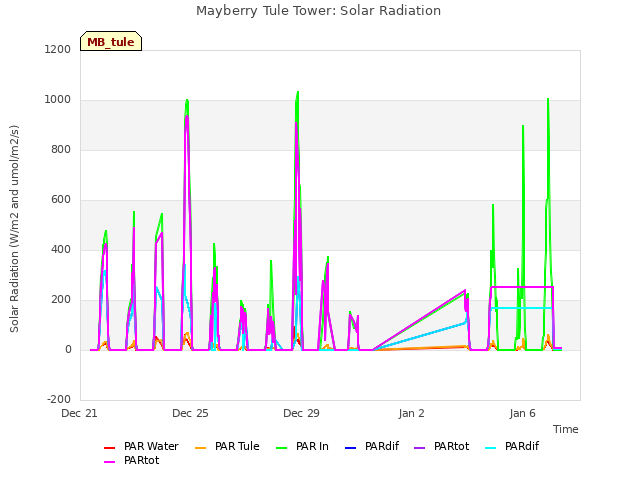The height and width of the screenshot is (480, 640).
Task: Click the 400 y-axis tick label
Action: coord(61,249)
